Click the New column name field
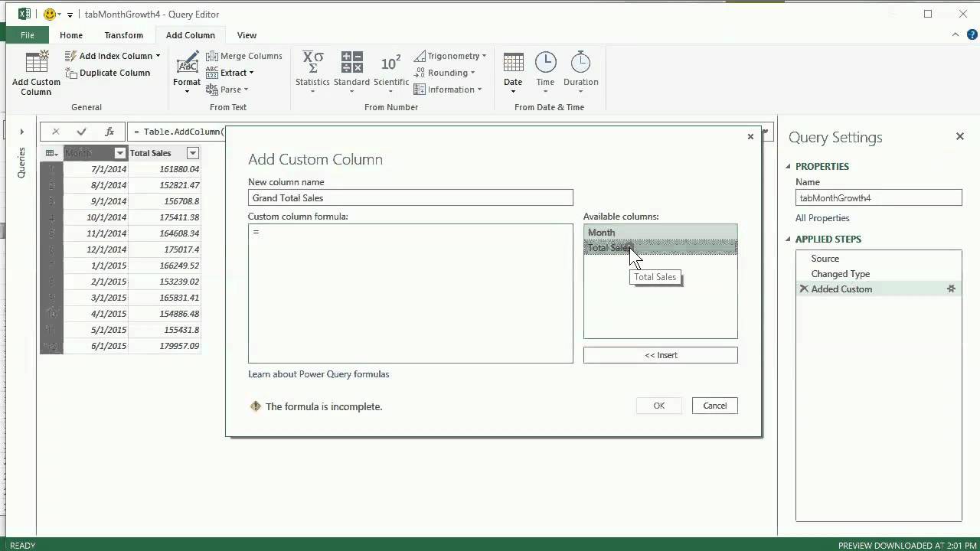This screenshot has width=980, height=551. pos(410,197)
